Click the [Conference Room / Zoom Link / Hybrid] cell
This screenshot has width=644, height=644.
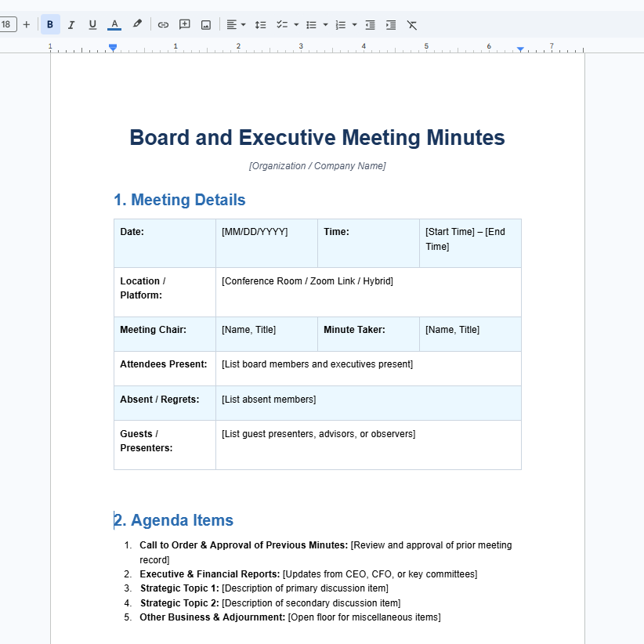368,292
